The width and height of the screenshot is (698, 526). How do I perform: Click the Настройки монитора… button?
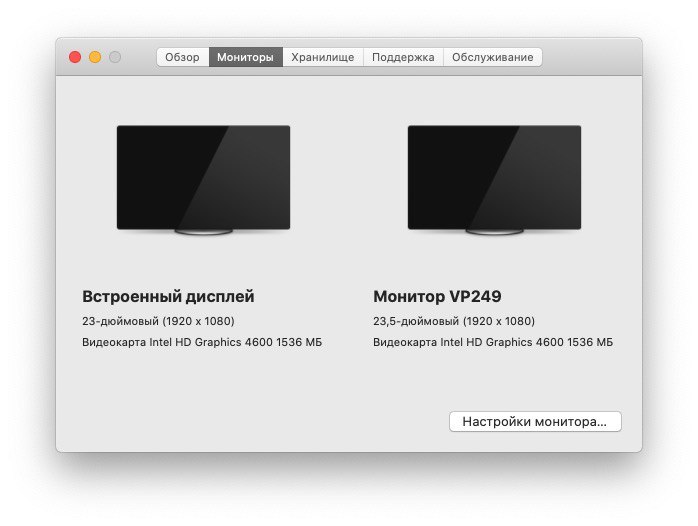[535, 421]
